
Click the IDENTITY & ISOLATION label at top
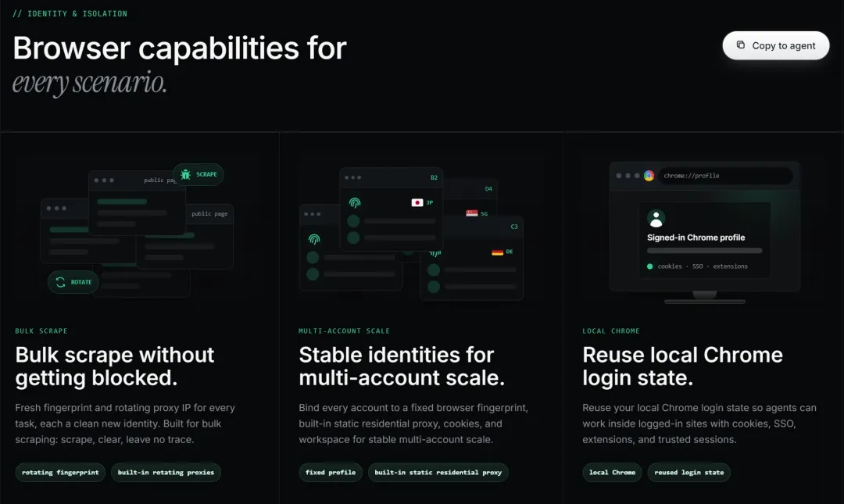tap(70, 13)
